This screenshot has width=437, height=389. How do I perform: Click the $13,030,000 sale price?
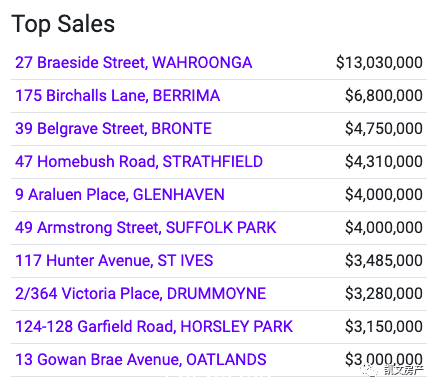(x=379, y=63)
